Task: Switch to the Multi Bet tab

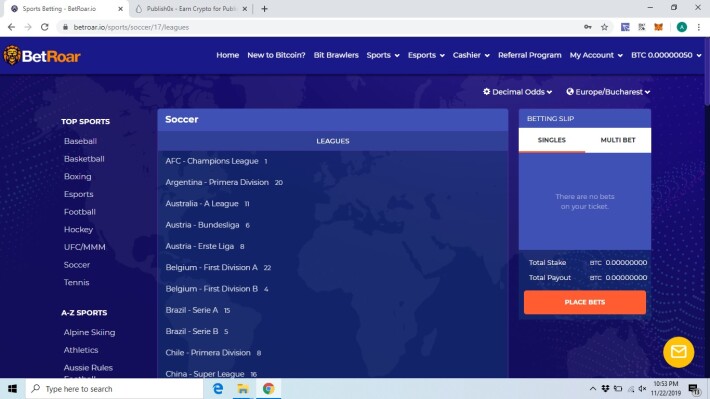Action: (x=618, y=140)
